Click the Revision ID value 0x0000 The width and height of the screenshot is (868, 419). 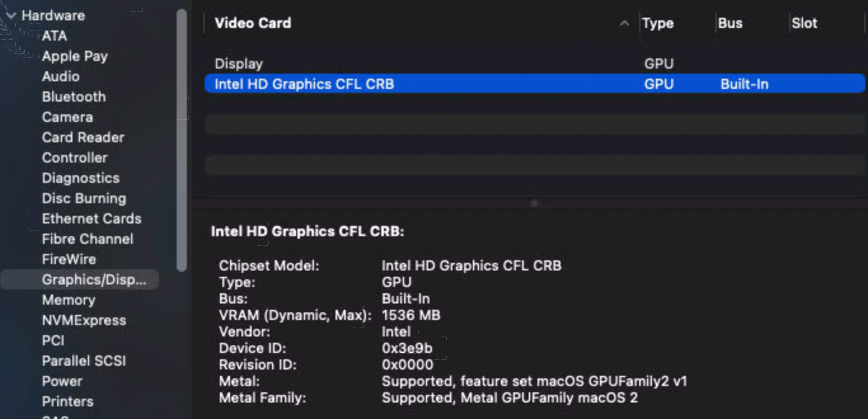(407, 364)
